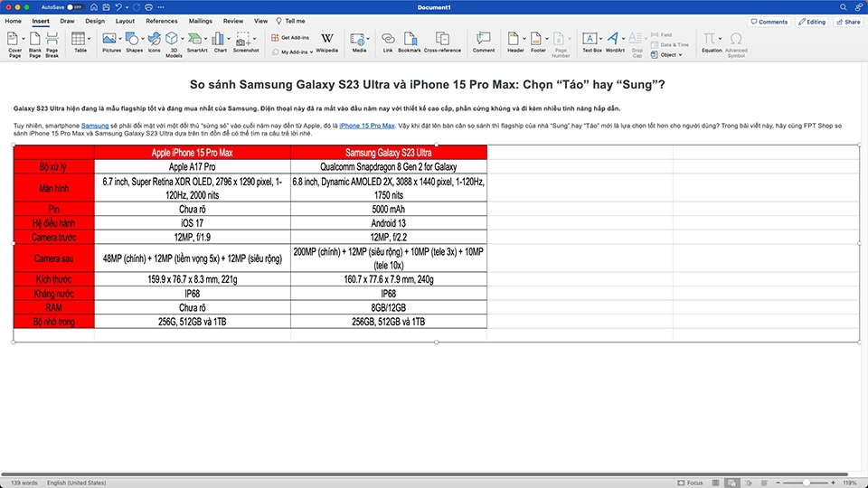Click the Shapes icon

132,39
